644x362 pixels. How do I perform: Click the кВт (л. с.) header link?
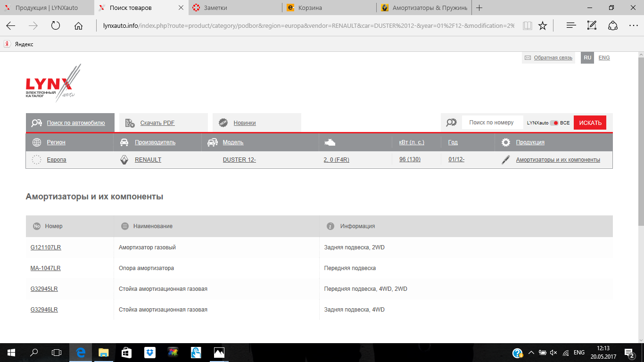[412, 142]
